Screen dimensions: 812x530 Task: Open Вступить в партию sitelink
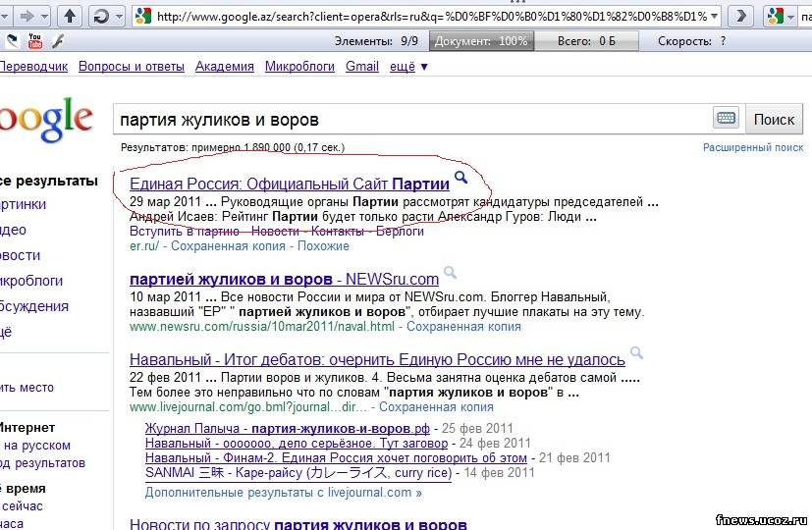[x=185, y=232]
